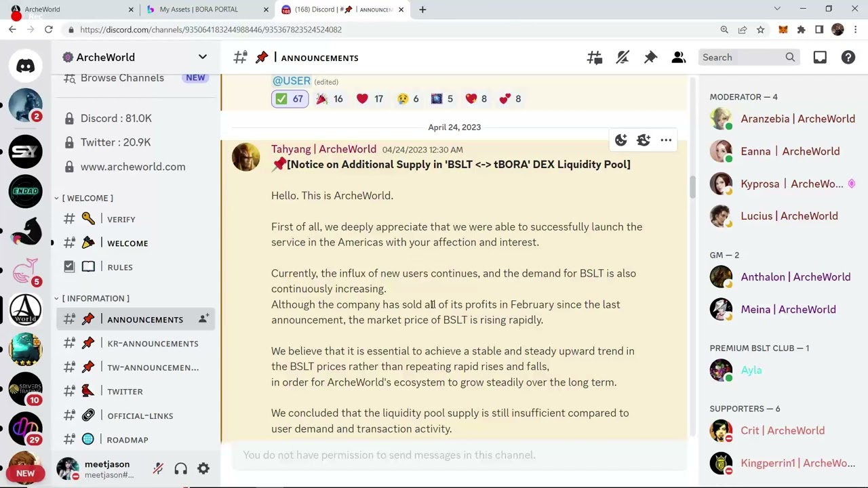The image size is (868, 488).
Task: Open Chrome three-dot menu
Action: point(856,30)
